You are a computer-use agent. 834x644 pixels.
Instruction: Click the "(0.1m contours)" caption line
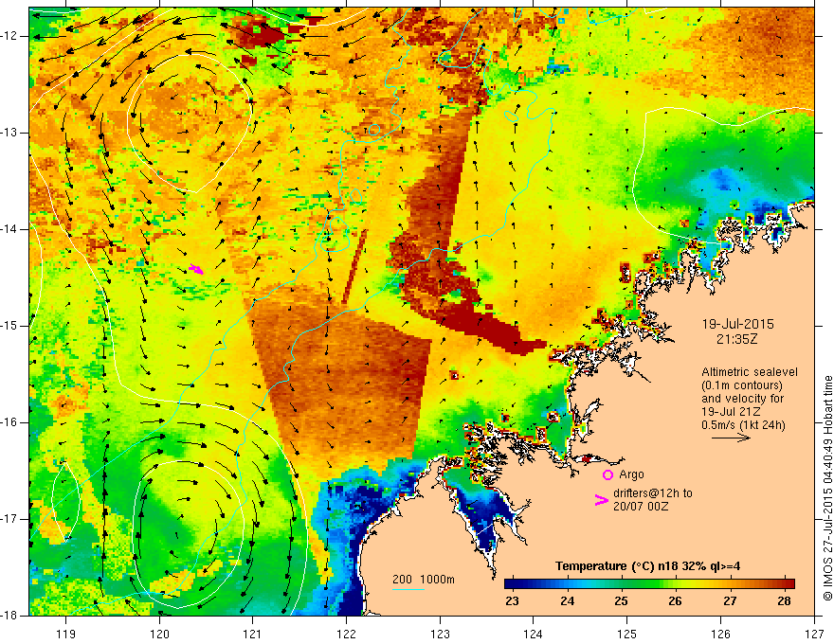(x=742, y=385)
